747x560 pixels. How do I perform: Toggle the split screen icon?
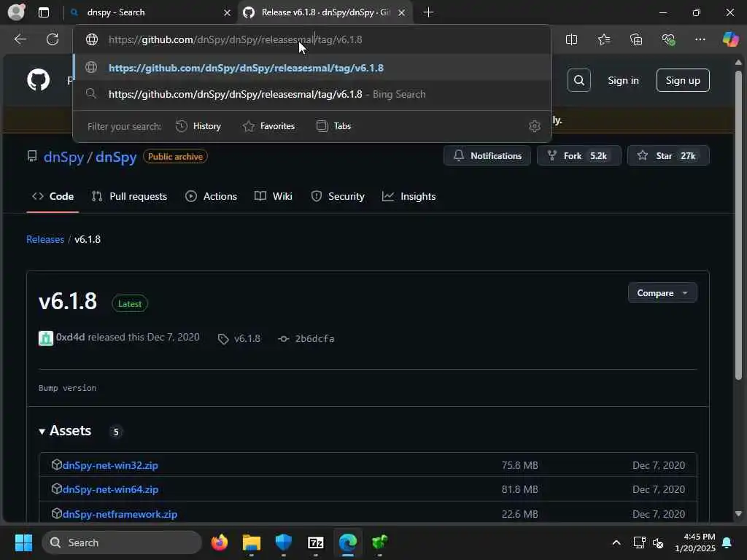(x=572, y=39)
